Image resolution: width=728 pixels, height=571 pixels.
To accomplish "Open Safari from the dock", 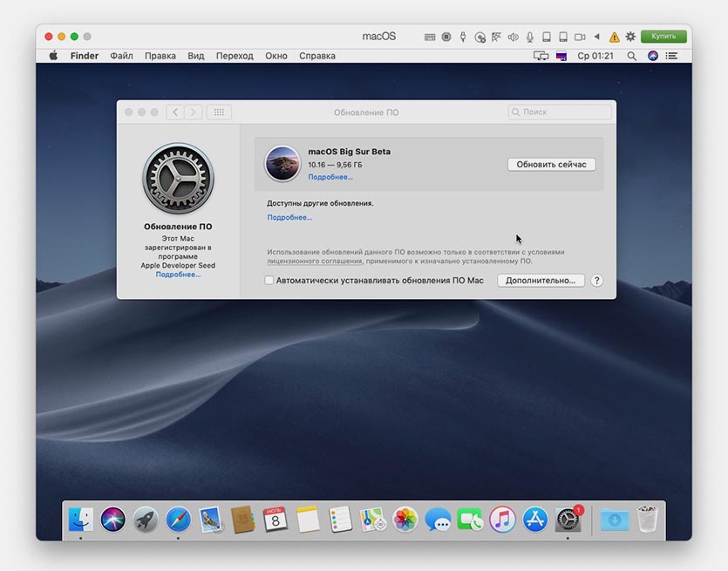I will (178, 520).
